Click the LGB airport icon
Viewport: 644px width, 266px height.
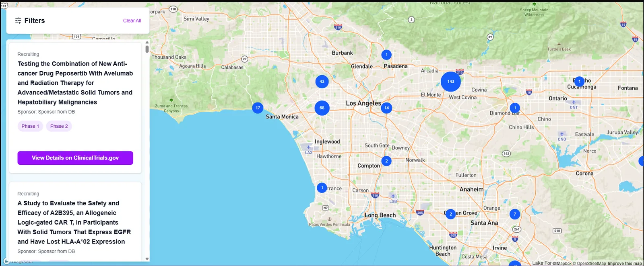[x=393, y=196]
